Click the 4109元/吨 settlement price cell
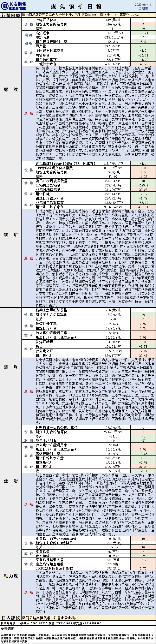The image size is (156, 644). click(x=113, y=24)
